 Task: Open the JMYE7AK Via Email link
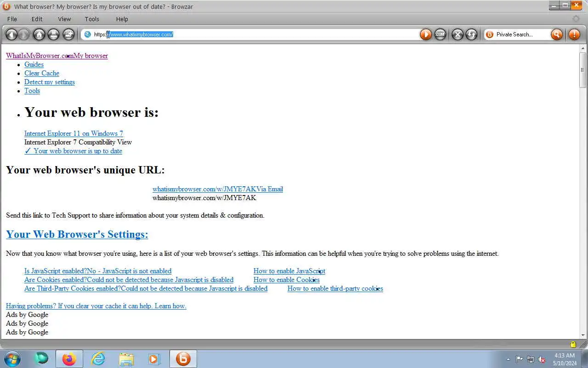(218, 189)
